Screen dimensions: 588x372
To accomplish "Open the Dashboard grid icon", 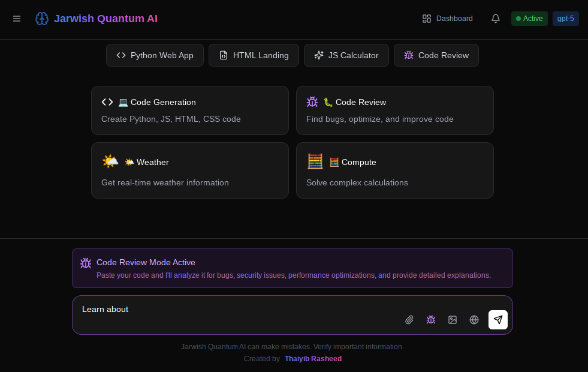I will 427,19.
